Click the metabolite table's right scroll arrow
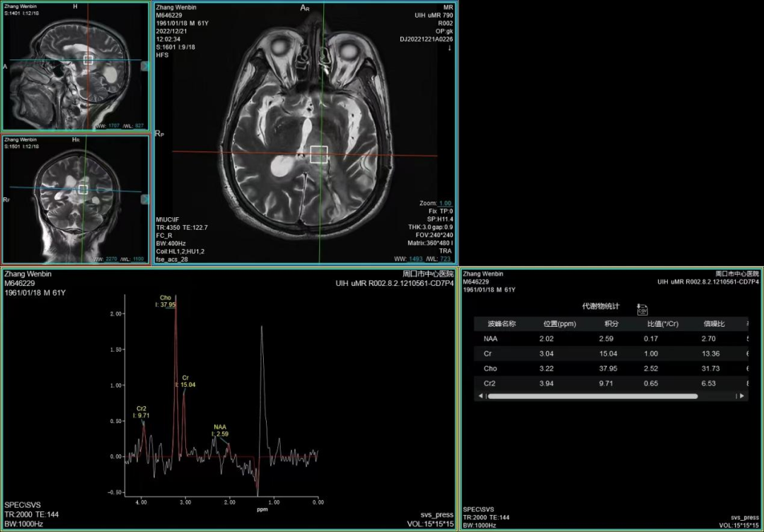Screen dimensions: 764x532 point(741,396)
